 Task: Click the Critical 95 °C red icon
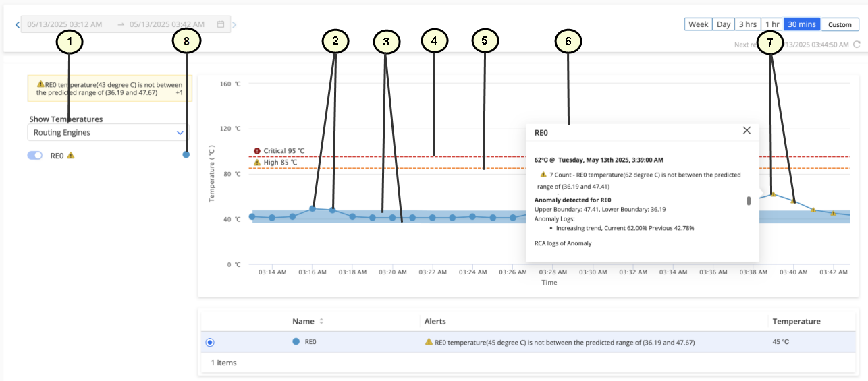[256, 151]
